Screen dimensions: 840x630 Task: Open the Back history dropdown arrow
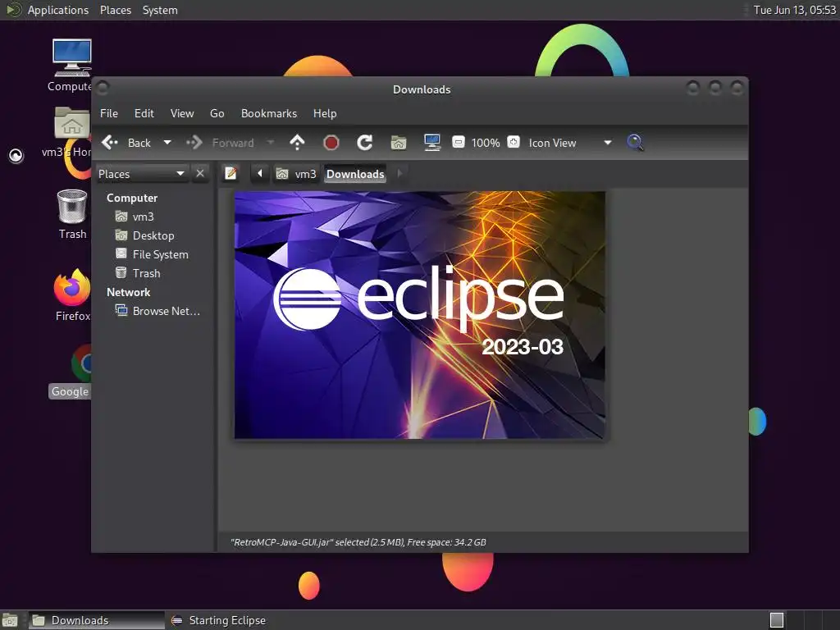click(167, 143)
